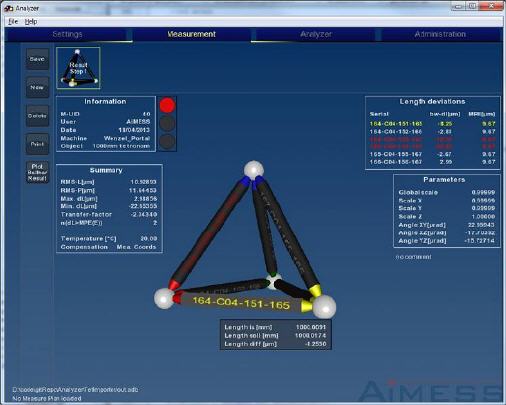Click the New button

(37, 87)
